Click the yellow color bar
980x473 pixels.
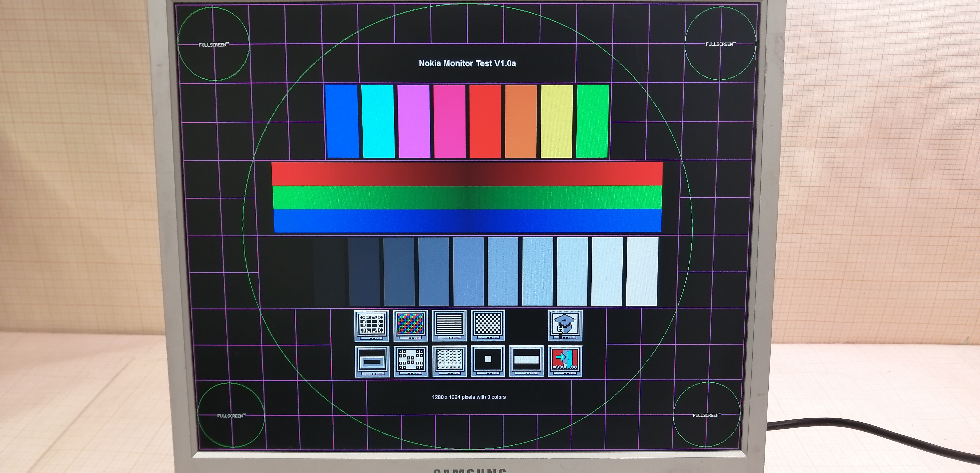click(557, 121)
